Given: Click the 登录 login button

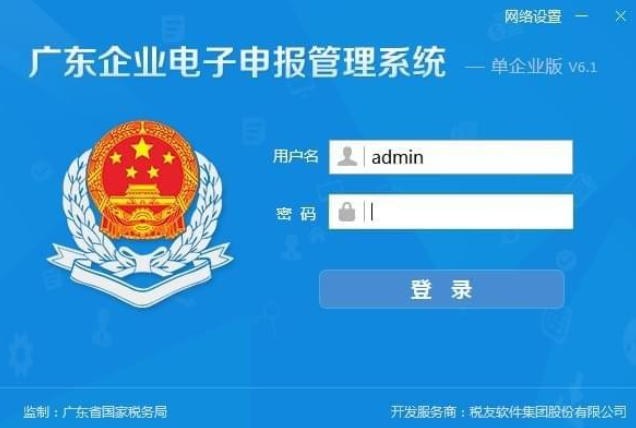Looking at the screenshot, I should click(x=442, y=289).
